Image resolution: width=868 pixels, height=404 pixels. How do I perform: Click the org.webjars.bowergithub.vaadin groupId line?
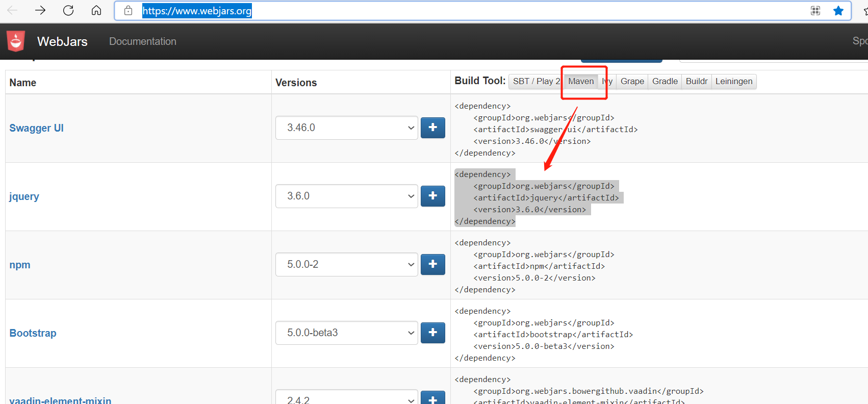[x=589, y=391]
